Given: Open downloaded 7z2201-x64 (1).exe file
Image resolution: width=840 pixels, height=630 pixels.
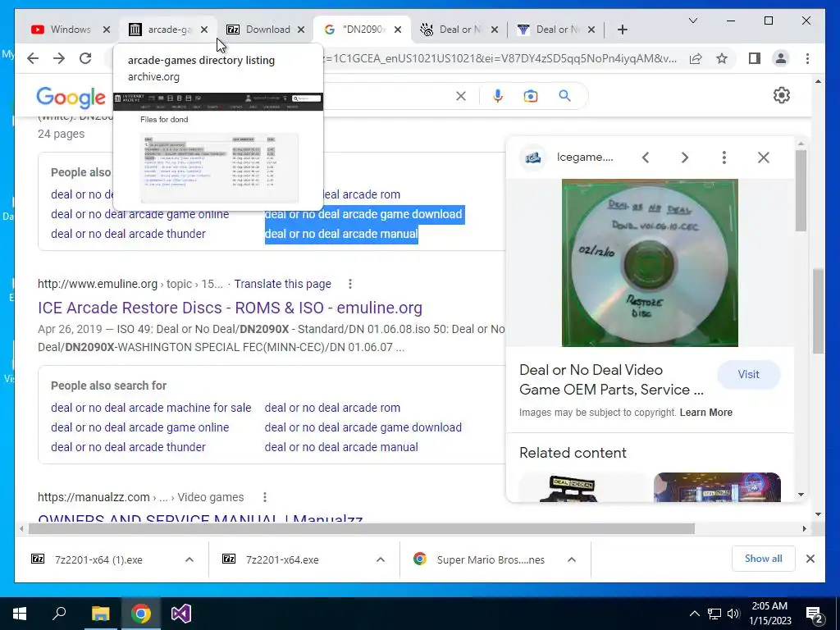Looking at the screenshot, I should coord(98,559).
